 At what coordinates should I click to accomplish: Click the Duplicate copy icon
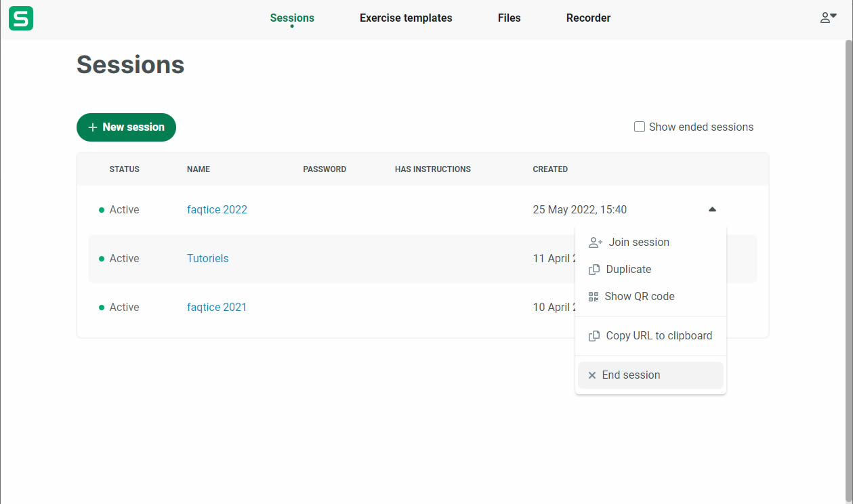click(x=594, y=270)
